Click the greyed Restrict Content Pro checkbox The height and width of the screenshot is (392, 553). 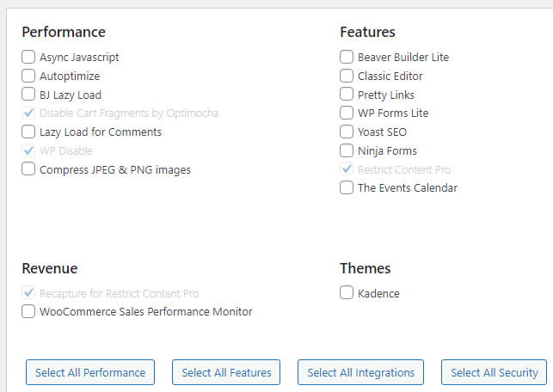pos(347,169)
